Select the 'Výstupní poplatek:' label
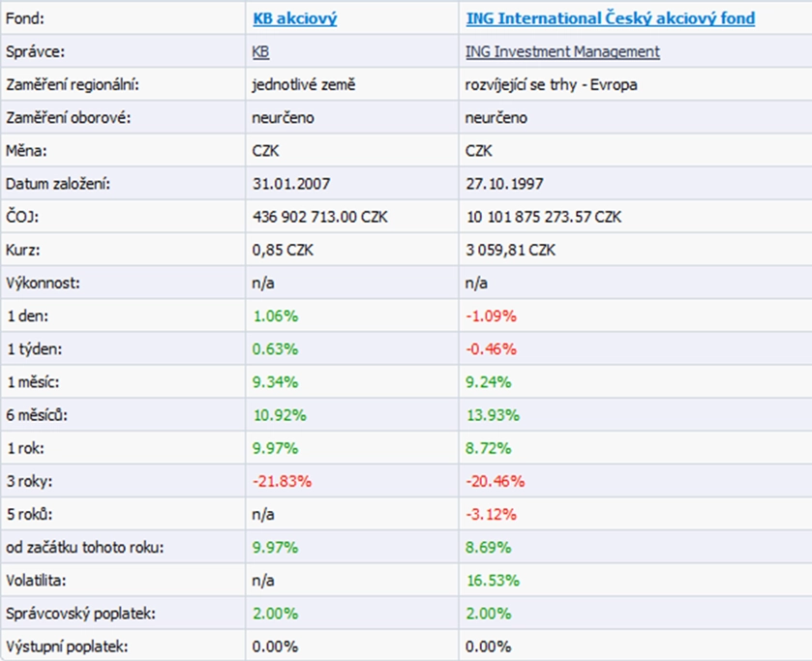812x661 pixels. coord(67,646)
